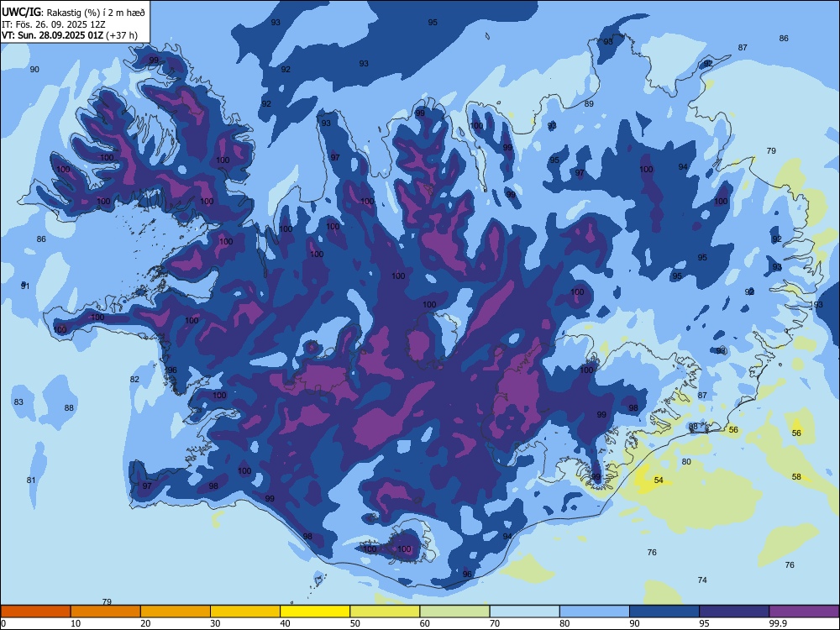The image size is (840, 630).
Task: Click the 30–40 golden legend swatch
Action: click(245, 612)
